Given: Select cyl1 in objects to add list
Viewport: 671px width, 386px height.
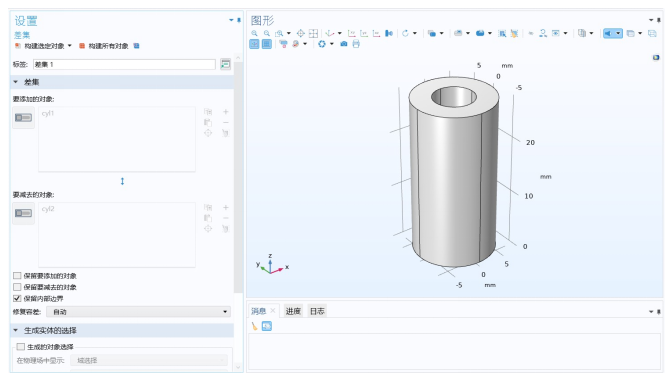Looking at the screenshot, I should 48,113.
